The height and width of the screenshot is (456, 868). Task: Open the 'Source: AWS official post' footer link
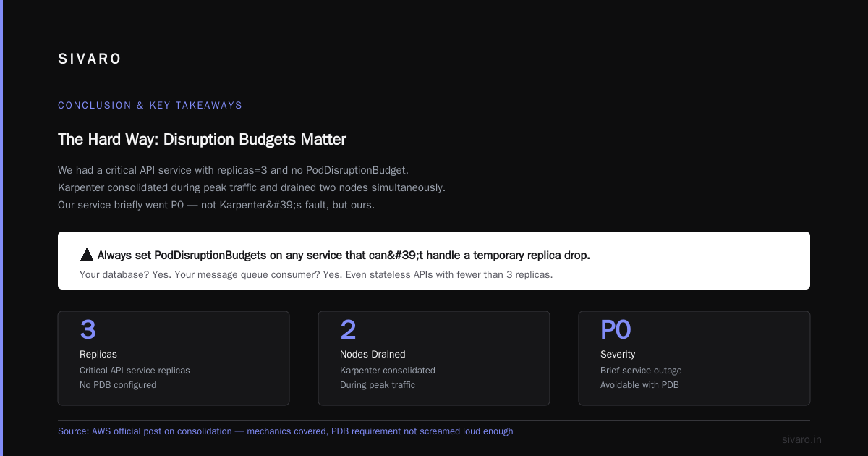pyautogui.click(x=286, y=431)
